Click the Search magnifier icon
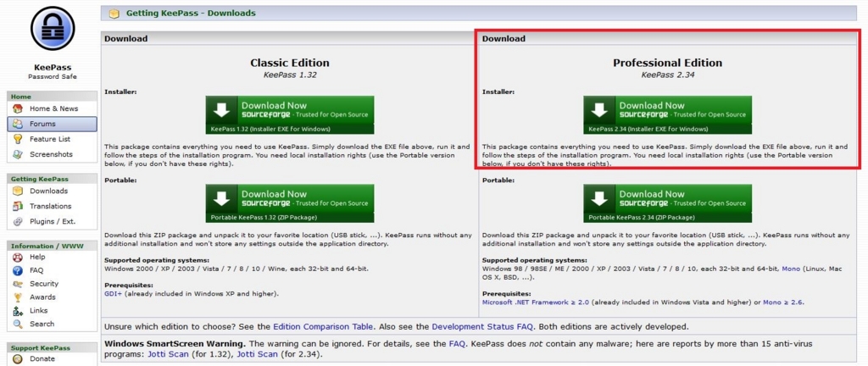Image resolution: width=868 pixels, height=366 pixels. pyautogui.click(x=18, y=324)
